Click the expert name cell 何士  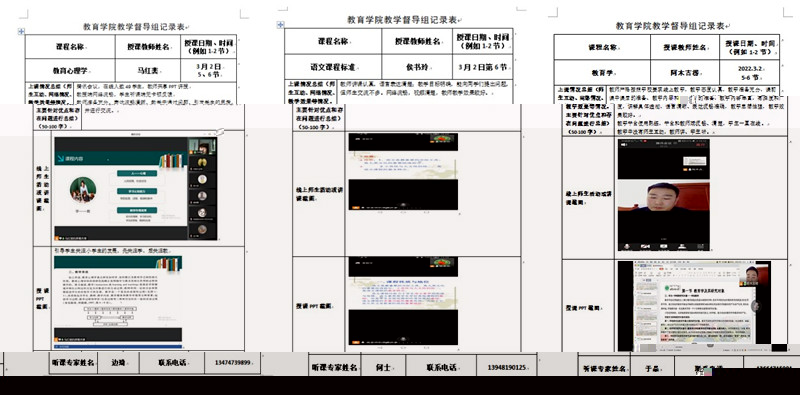(x=383, y=367)
